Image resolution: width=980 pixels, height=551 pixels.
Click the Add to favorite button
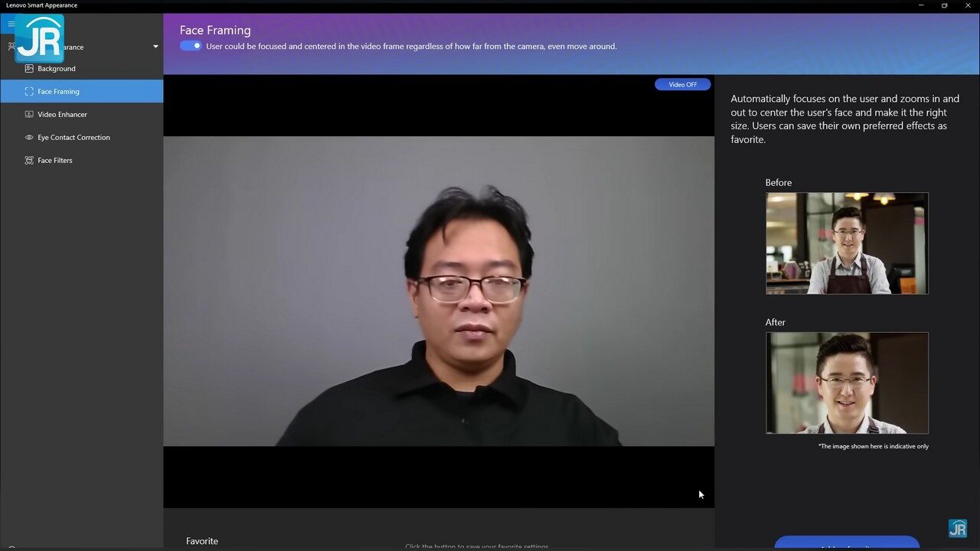point(847,546)
